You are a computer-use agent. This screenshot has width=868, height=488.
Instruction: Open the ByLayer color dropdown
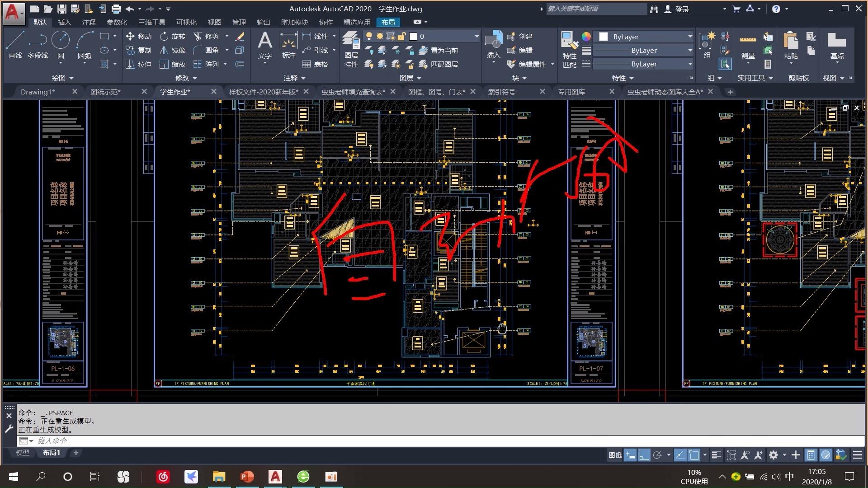coord(643,37)
